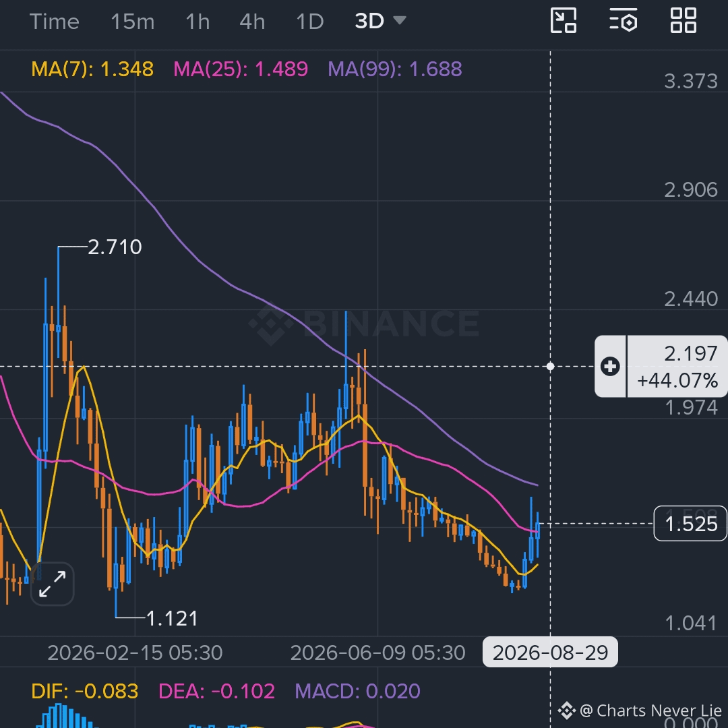The width and height of the screenshot is (728, 728).
Task: Open chart indicator settings icon
Action: click(623, 21)
